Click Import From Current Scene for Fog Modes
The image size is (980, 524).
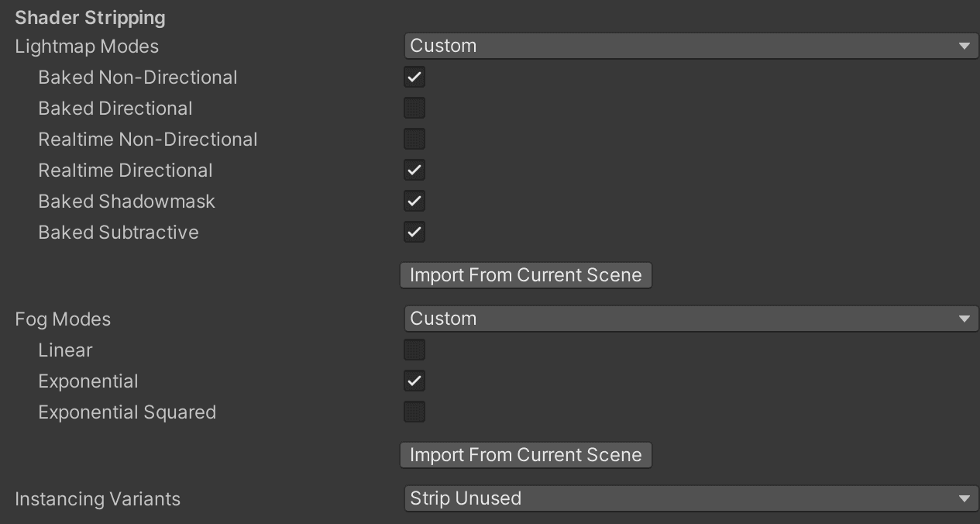coord(525,454)
